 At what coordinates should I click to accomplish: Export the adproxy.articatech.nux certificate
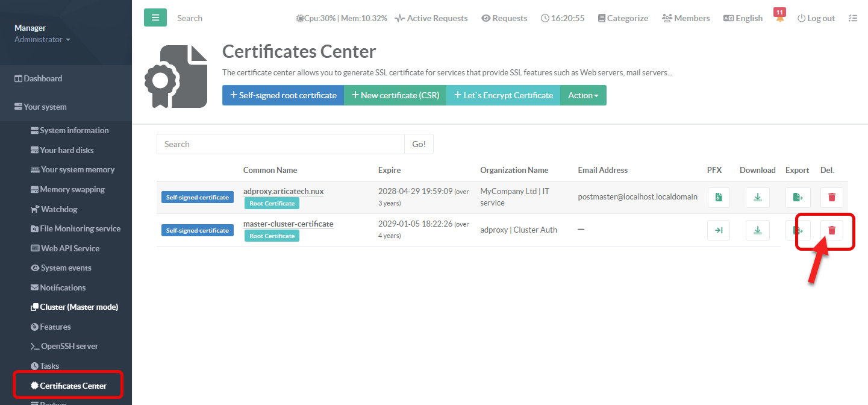[798, 197]
